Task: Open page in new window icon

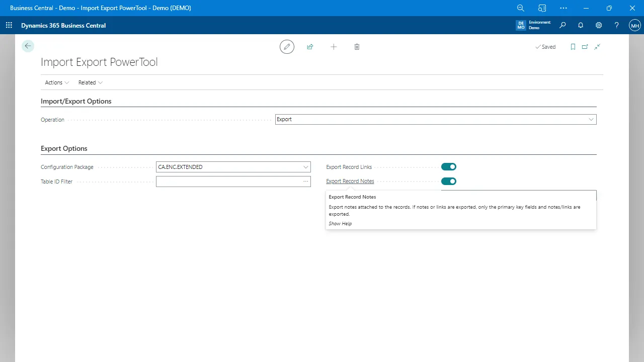Action: [x=585, y=47]
